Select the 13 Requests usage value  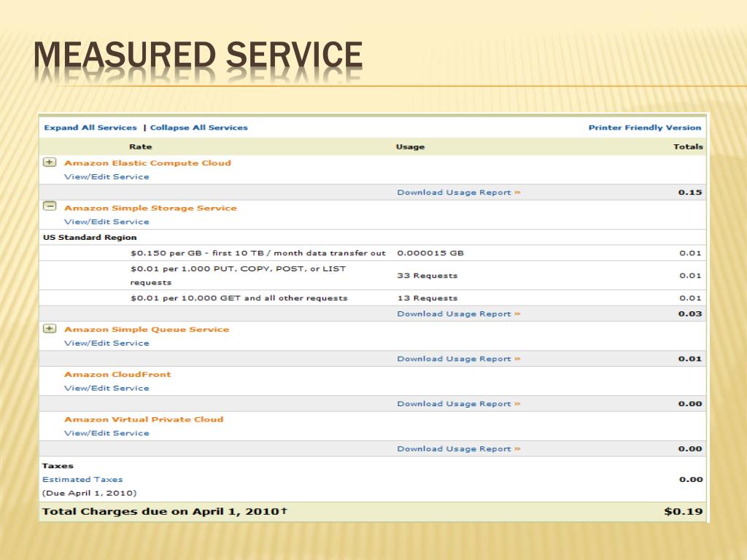pyautogui.click(x=427, y=298)
